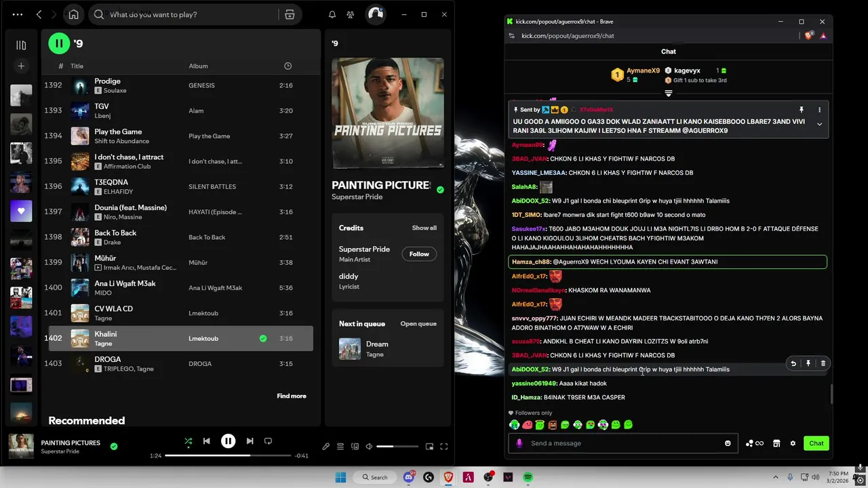Sort tracks by Album column header
This screenshot has height=488, width=868.
point(198,66)
